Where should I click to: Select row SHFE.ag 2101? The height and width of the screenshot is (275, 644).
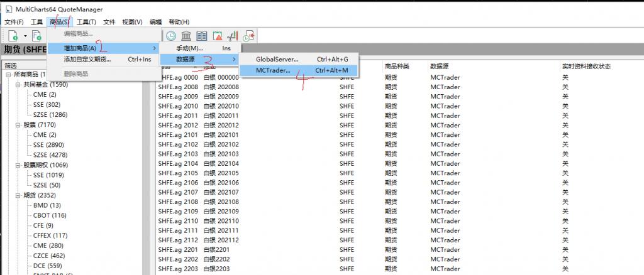pos(399,135)
